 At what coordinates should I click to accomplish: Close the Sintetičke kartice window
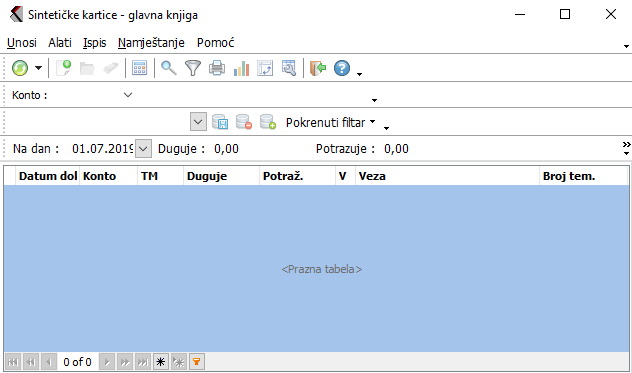pos(611,15)
